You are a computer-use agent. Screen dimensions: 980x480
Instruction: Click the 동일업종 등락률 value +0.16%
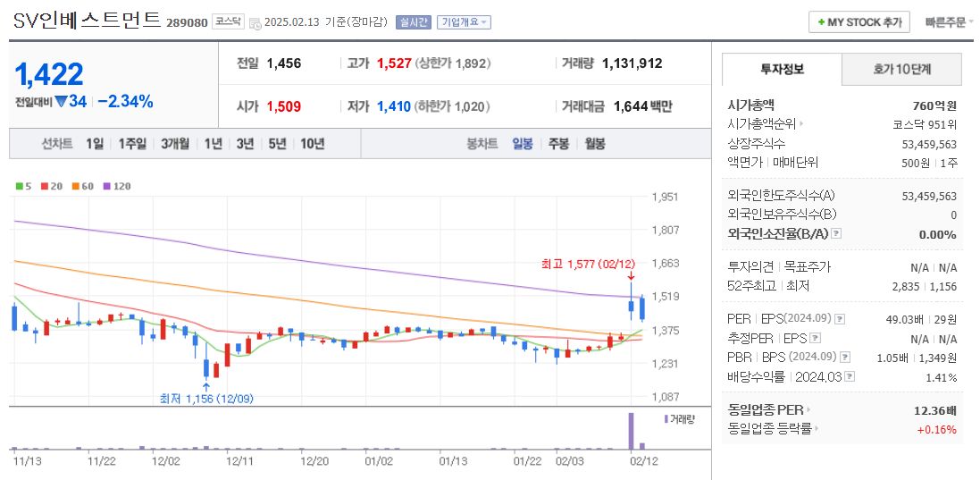(937, 429)
